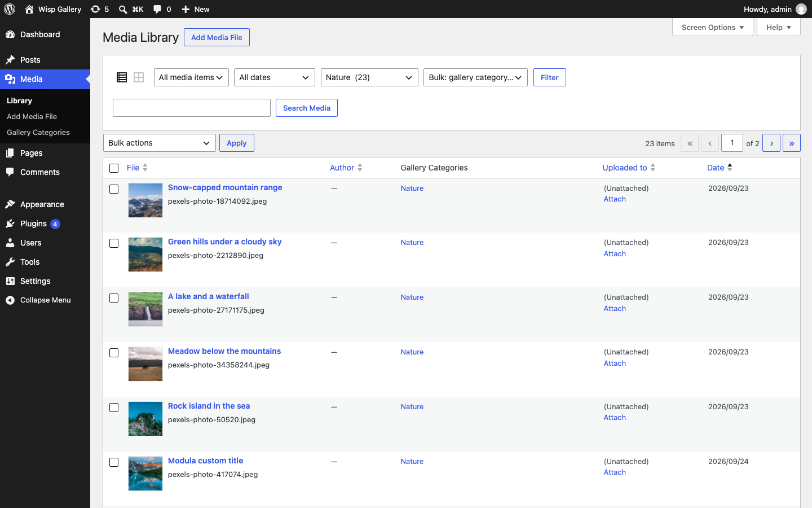The image size is (812, 508).
Task: Go to the Pages menu
Action: (x=45, y=153)
